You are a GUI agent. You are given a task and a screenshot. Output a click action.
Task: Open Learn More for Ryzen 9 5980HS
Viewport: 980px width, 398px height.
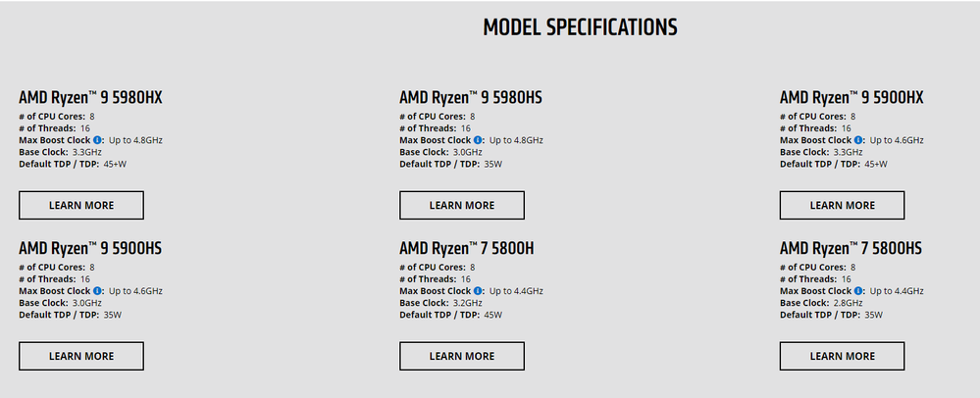tap(462, 206)
